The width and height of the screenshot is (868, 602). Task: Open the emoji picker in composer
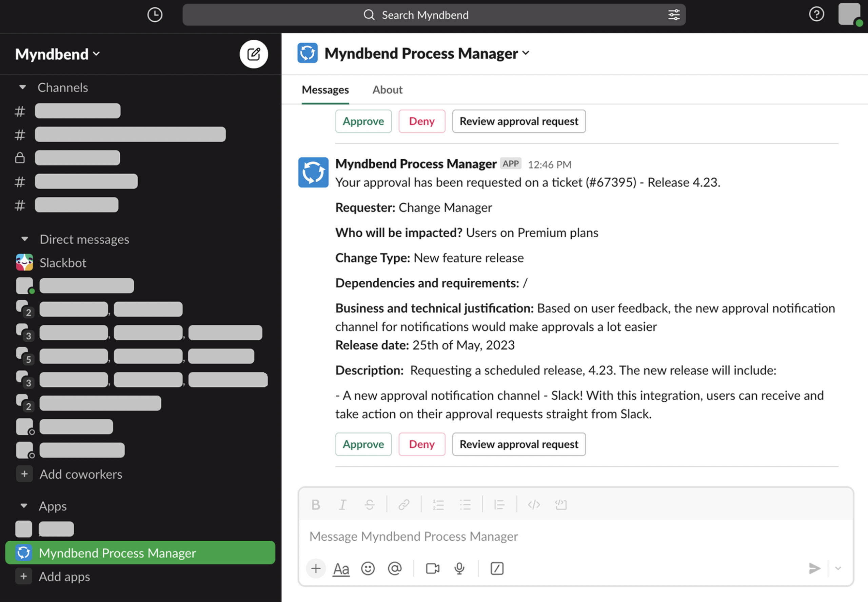click(x=368, y=568)
